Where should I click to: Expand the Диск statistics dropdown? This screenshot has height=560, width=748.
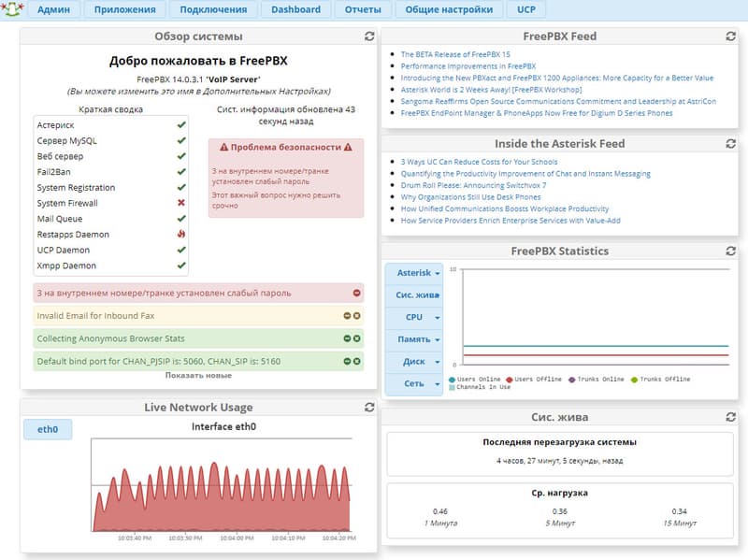point(414,362)
